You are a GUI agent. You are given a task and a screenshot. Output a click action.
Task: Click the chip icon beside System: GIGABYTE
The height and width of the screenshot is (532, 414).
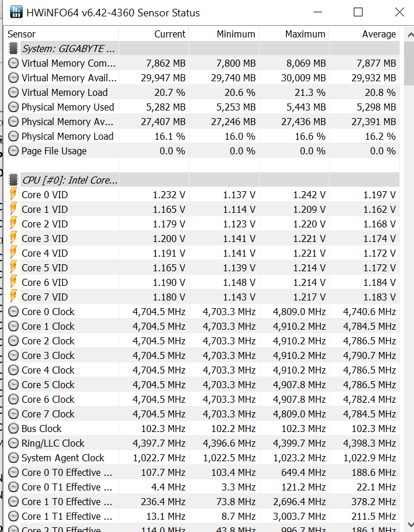point(13,49)
